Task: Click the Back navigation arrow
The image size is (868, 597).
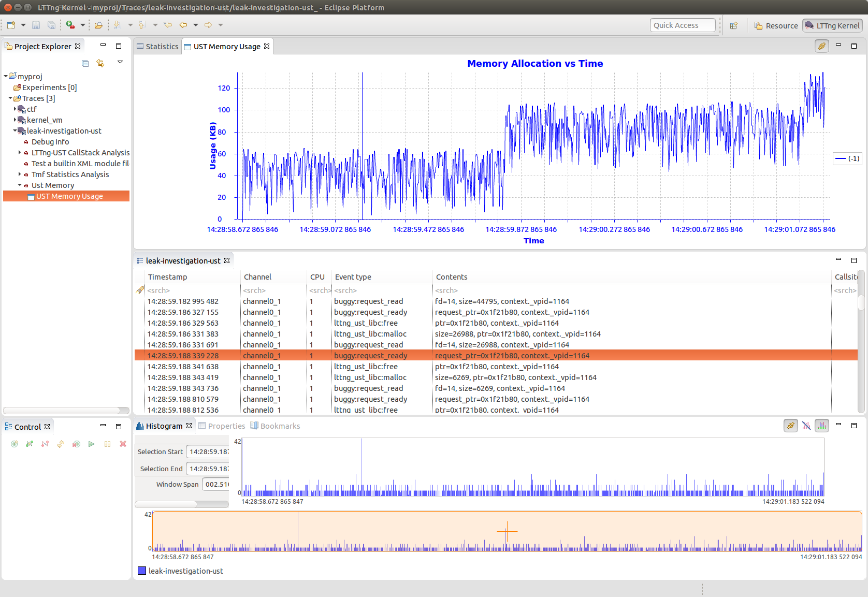Action: 183,25
